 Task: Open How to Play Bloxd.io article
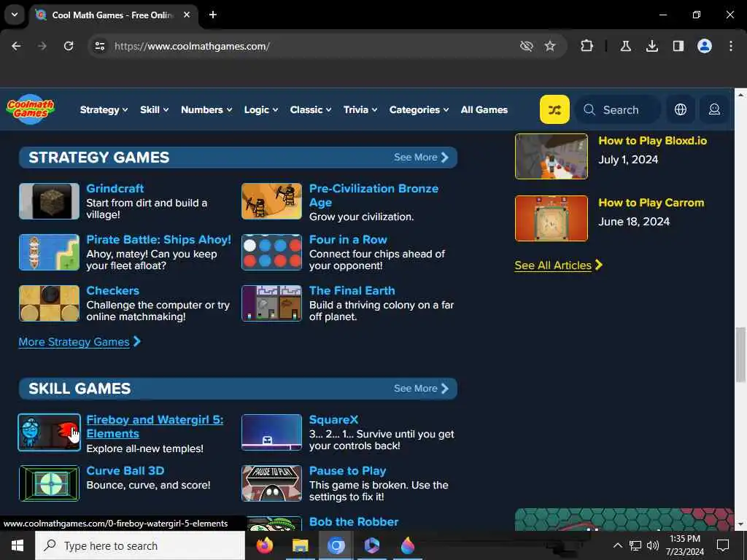[653, 141]
